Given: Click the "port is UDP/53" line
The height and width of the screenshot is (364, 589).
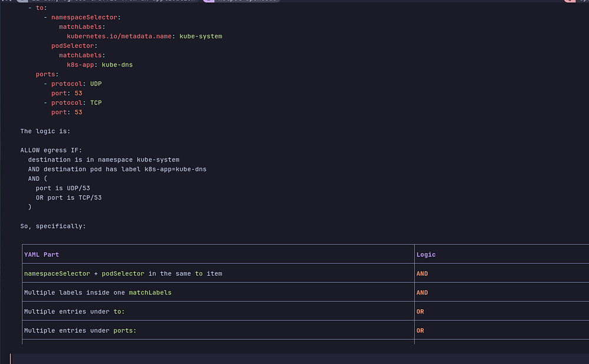Looking at the screenshot, I should click(x=63, y=188).
